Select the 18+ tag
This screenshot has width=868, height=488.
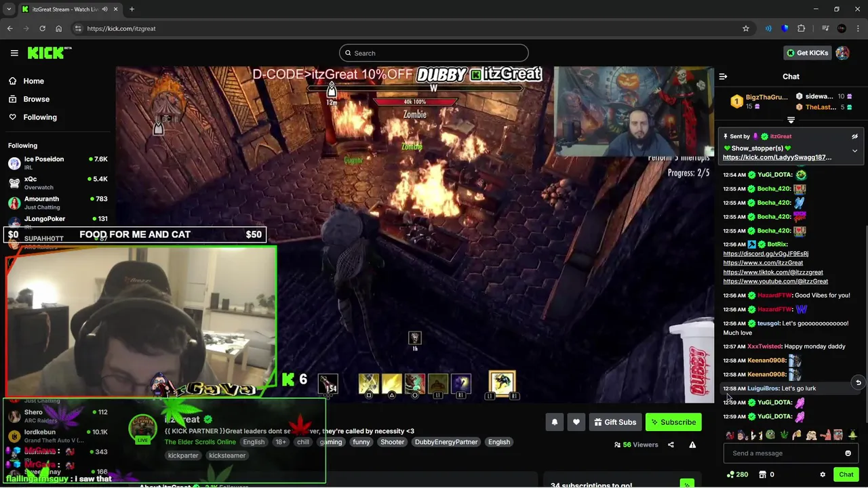tap(281, 442)
